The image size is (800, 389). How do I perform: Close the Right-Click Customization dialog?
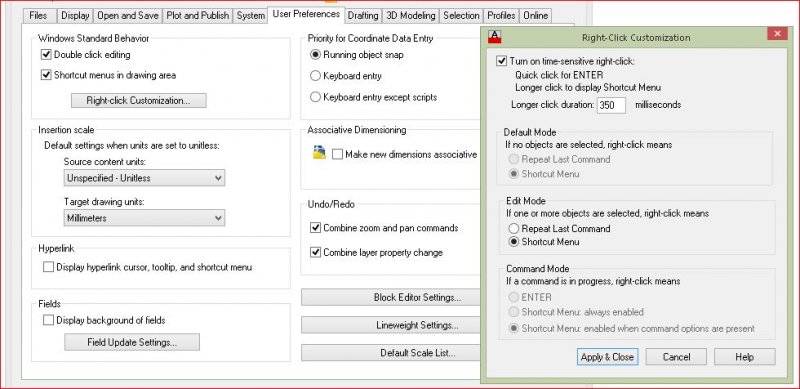coord(777,34)
